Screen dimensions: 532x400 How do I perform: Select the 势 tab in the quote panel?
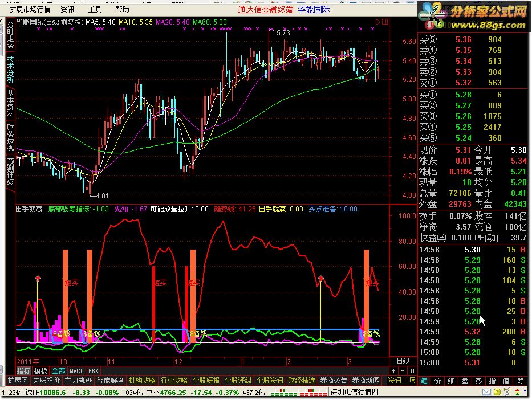478,381
